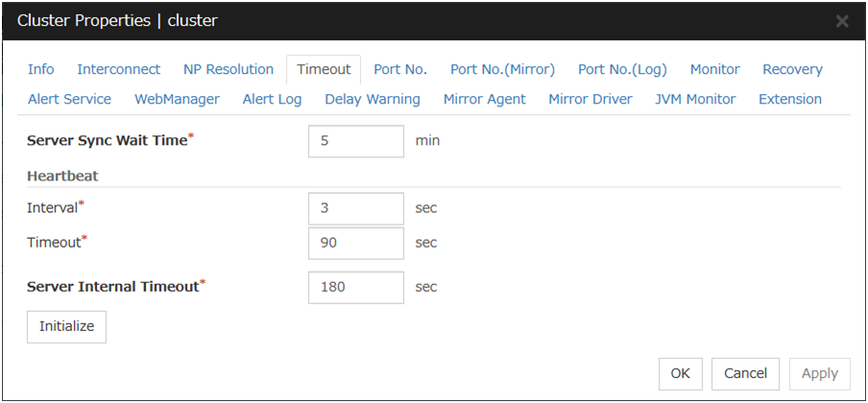Click the Server Sync Wait Time field
868x403 pixels.
(x=356, y=141)
